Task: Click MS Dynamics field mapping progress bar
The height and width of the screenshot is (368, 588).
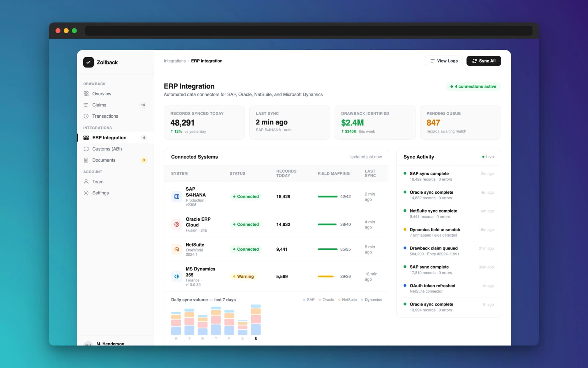Action: click(327, 276)
